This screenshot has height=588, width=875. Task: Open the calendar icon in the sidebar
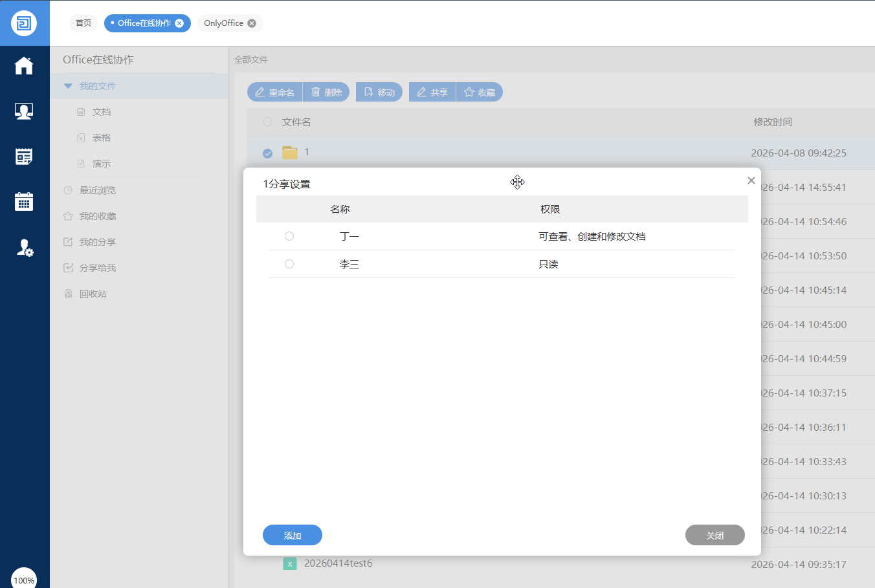(x=24, y=202)
